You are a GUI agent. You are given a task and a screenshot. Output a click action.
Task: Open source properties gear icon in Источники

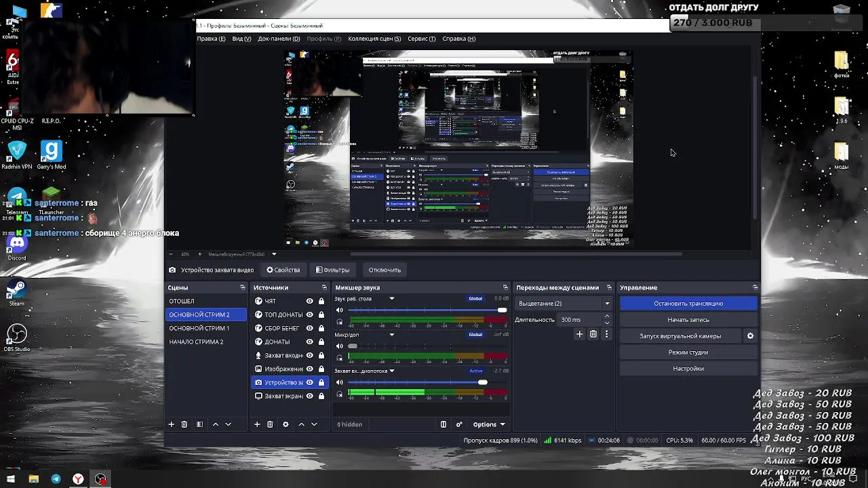(x=285, y=424)
